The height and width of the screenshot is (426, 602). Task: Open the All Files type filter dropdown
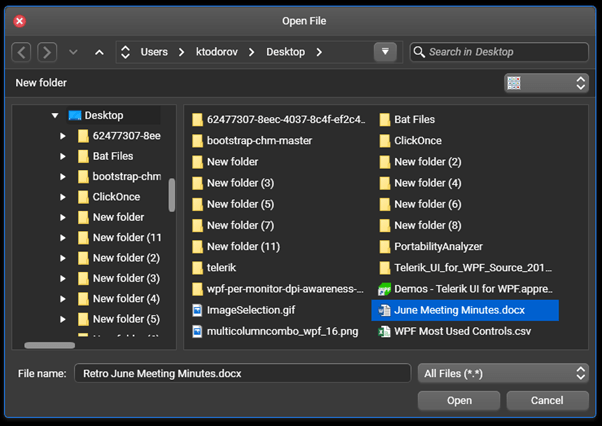click(503, 373)
